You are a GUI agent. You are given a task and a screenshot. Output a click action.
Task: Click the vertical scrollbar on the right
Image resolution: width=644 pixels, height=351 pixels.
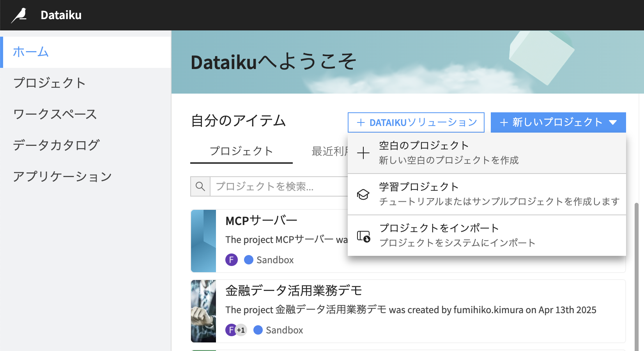tap(637, 277)
